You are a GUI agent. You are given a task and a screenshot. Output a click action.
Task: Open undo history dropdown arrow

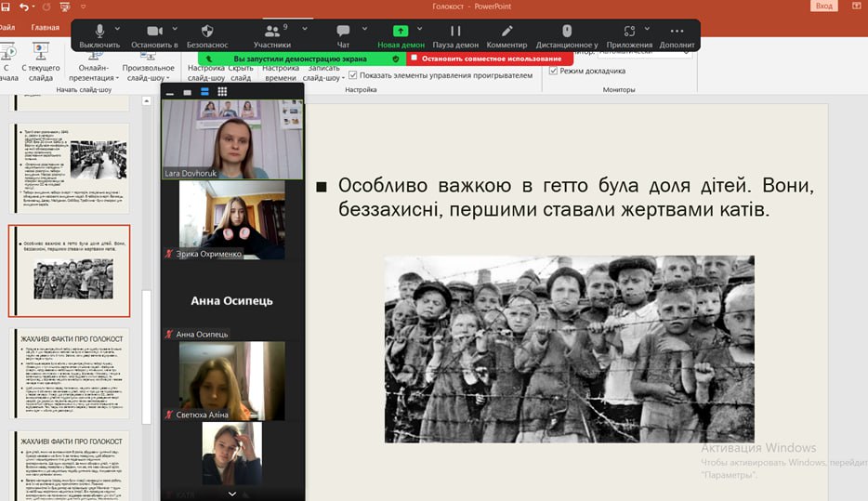(33, 7)
